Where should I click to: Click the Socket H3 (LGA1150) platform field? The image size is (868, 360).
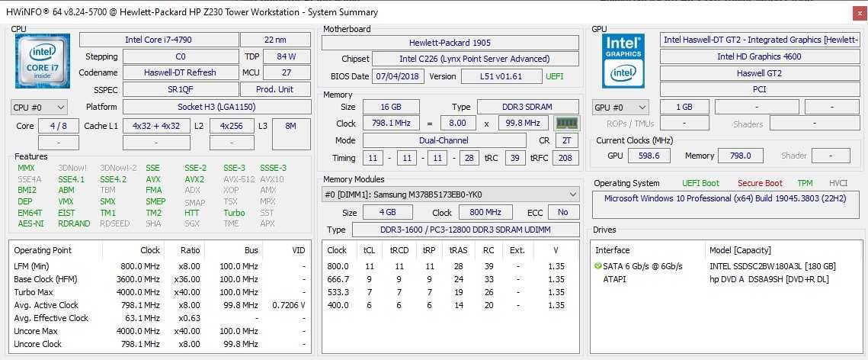[x=216, y=107]
